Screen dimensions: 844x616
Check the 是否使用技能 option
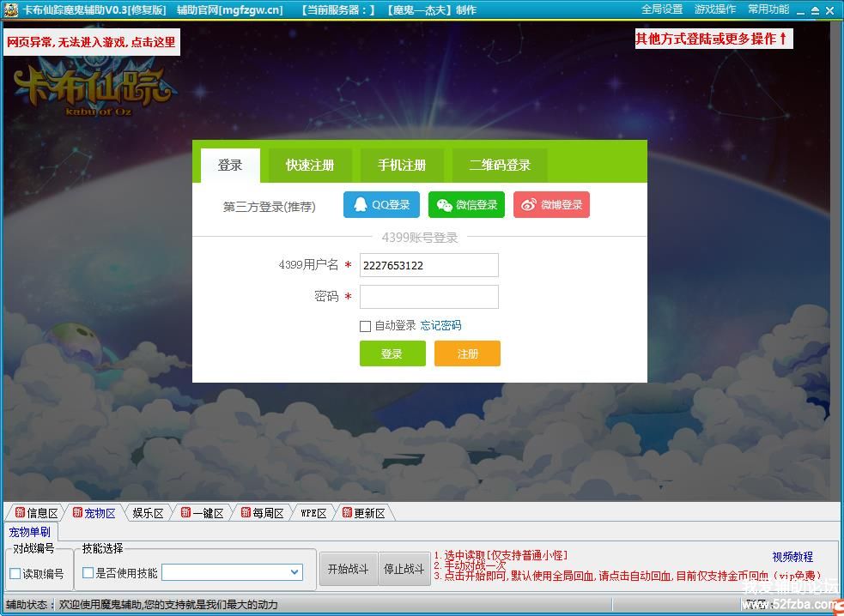[88, 573]
